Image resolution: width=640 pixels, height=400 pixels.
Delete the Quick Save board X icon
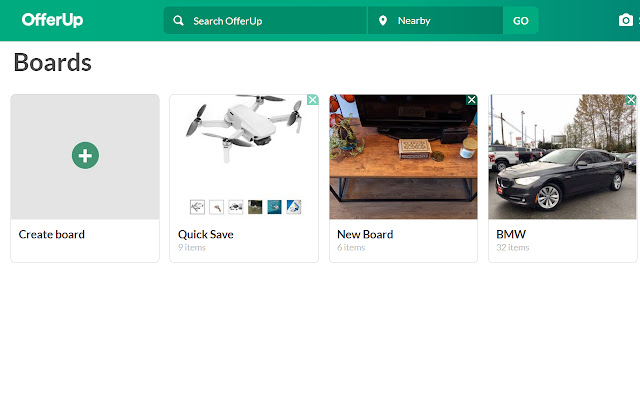313,100
